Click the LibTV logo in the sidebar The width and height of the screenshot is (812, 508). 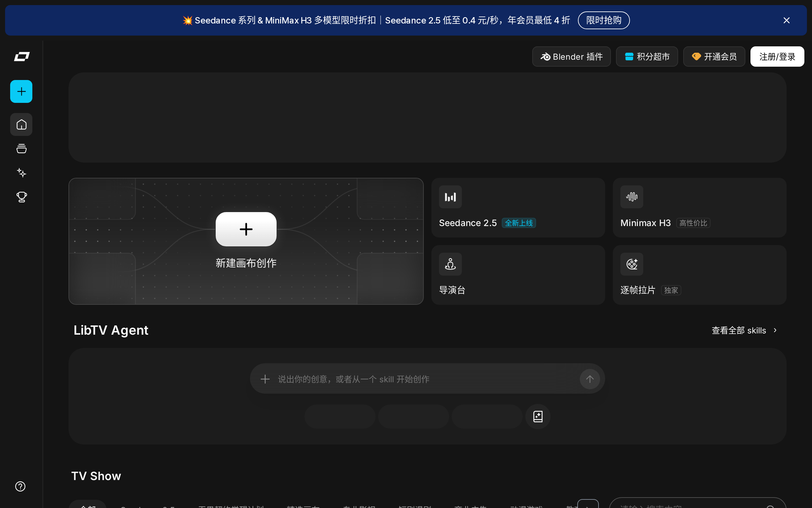click(22, 57)
